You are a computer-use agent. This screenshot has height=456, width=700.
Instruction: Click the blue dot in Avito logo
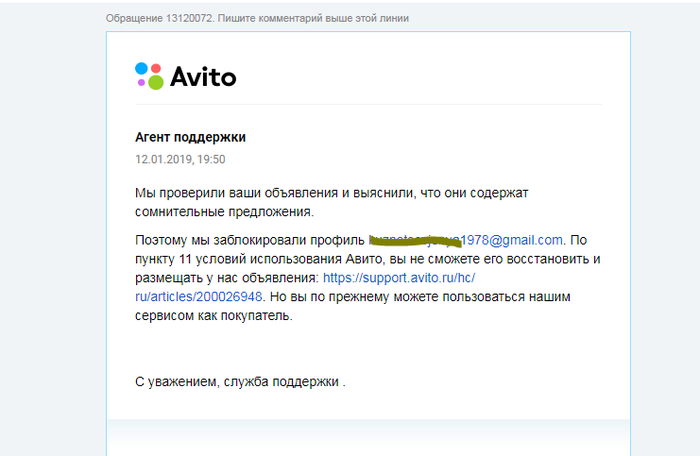[141, 68]
